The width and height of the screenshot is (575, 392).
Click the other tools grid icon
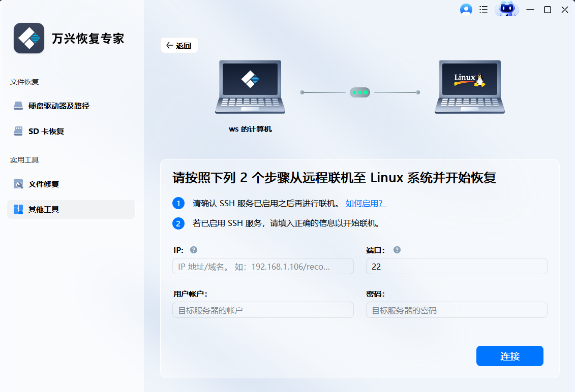pyautogui.click(x=18, y=209)
